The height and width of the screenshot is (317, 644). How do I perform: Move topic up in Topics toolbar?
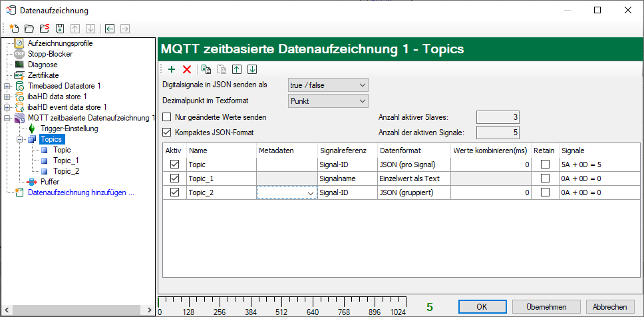[x=237, y=69]
